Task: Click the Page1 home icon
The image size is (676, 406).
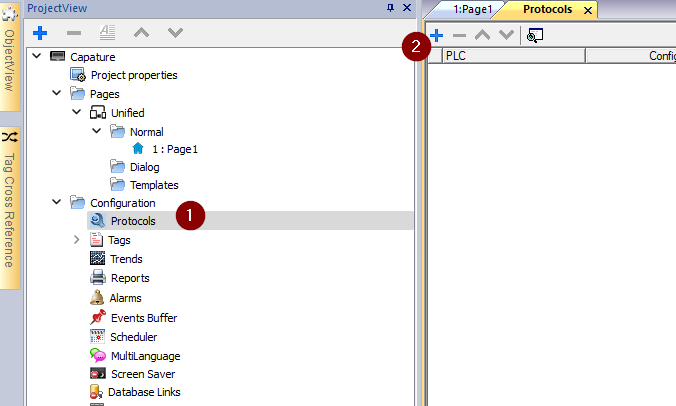Action: pyautogui.click(x=138, y=149)
